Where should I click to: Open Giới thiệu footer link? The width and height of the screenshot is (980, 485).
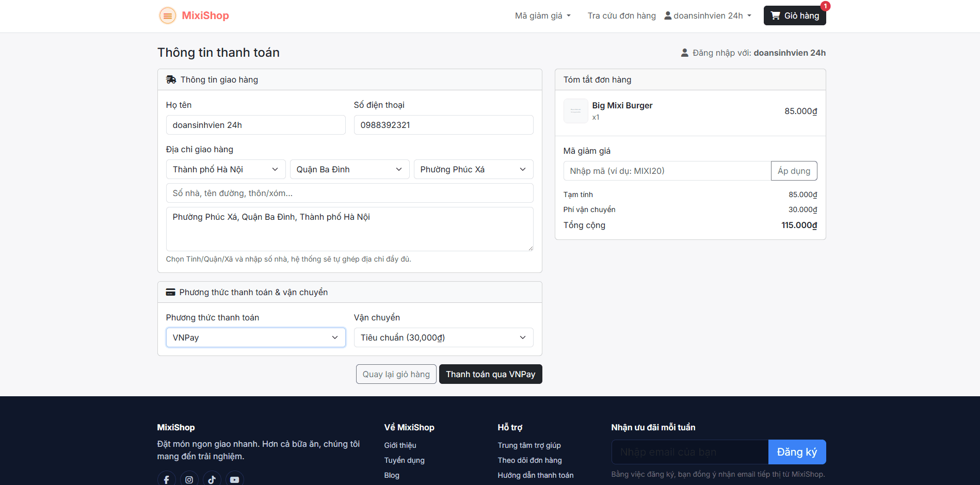click(400, 445)
